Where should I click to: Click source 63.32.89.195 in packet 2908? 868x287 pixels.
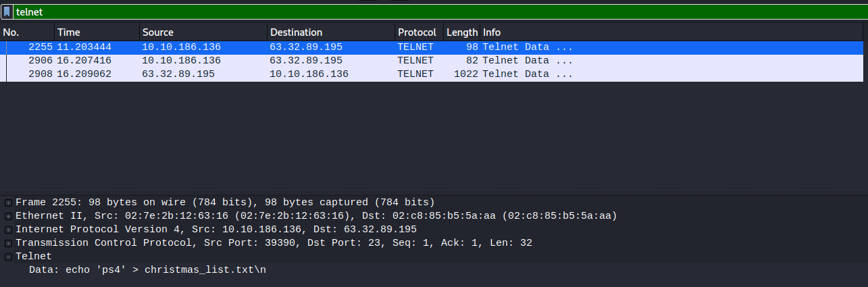click(x=178, y=74)
